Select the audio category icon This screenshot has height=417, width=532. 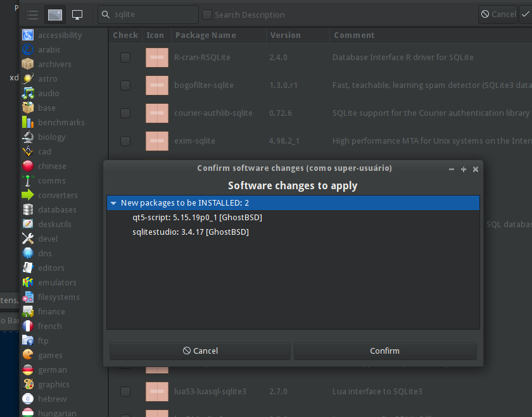(x=28, y=93)
